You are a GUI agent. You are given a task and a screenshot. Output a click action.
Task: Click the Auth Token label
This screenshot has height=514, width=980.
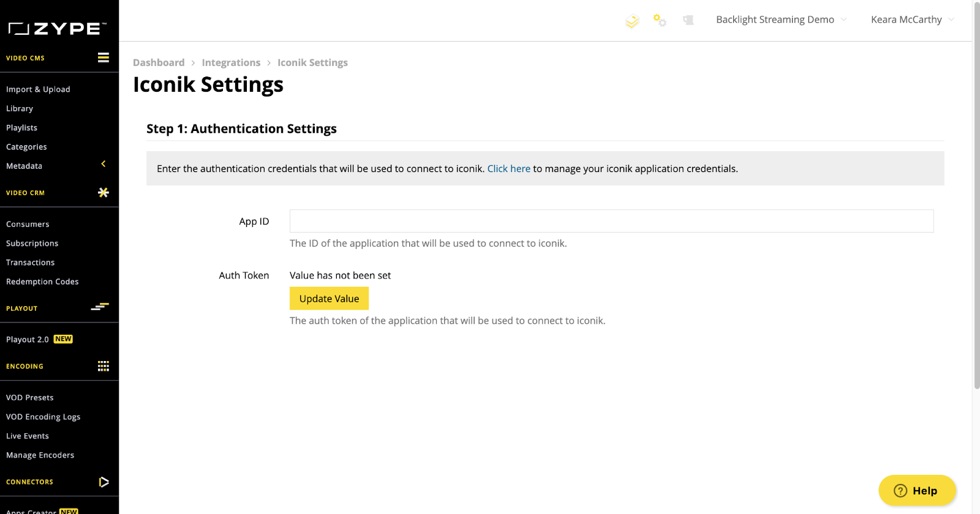[244, 275]
